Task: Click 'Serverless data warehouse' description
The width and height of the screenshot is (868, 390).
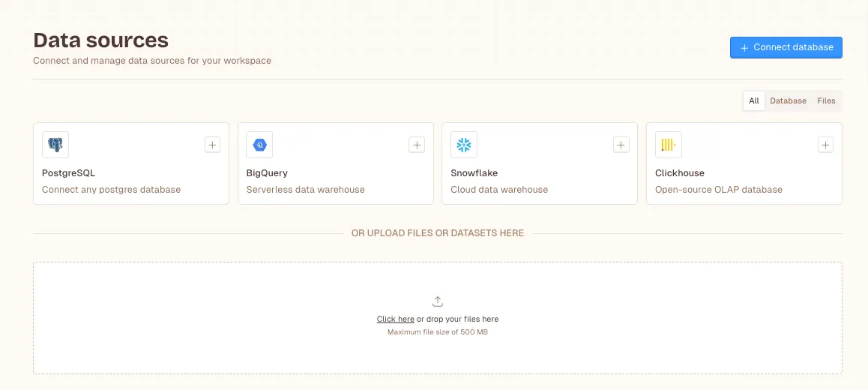Action: [x=306, y=190]
